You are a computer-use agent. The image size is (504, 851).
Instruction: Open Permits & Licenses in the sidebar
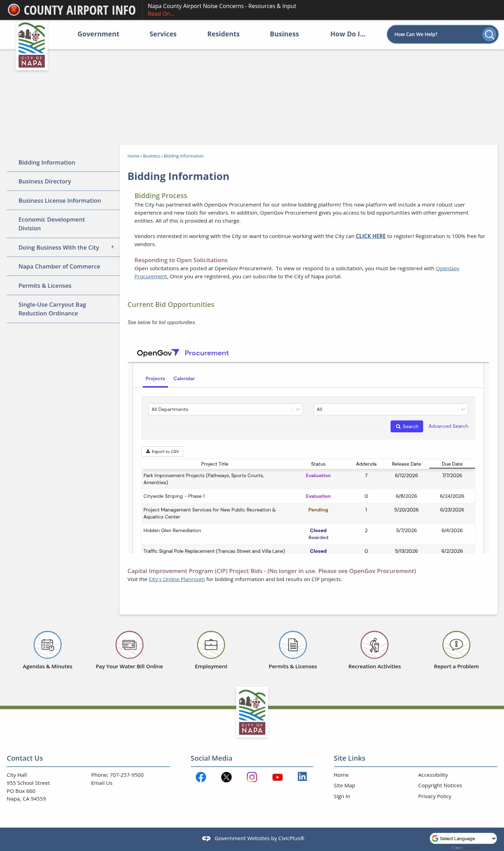[x=45, y=286]
